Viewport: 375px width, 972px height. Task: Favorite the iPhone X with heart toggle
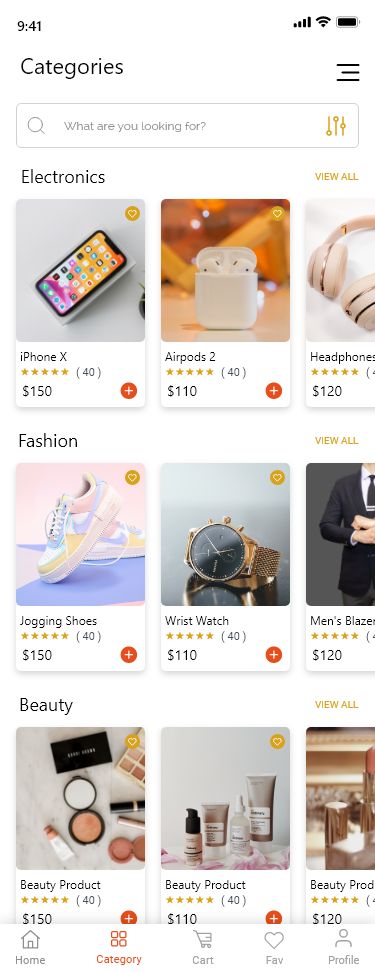coord(132,214)
